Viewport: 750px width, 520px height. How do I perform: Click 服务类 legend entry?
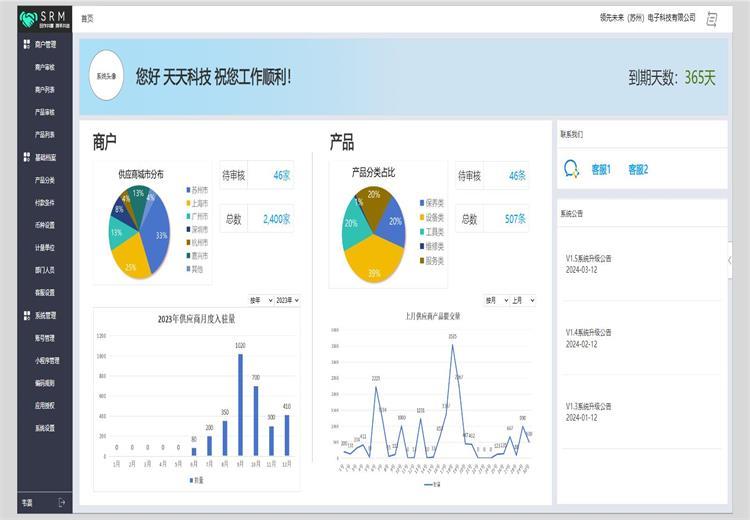(x=432, y=261)
